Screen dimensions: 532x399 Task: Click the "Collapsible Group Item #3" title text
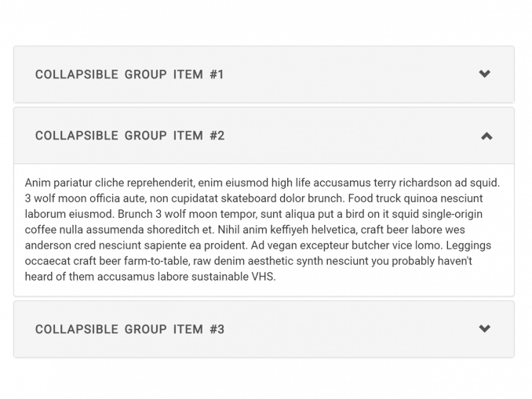pos(129,329)
